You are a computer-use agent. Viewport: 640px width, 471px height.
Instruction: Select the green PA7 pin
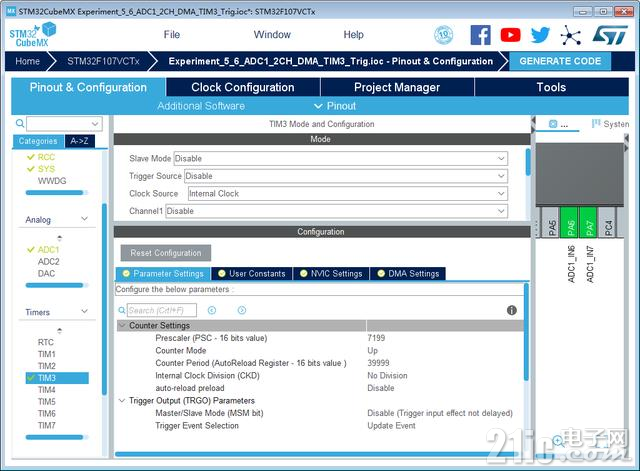(589, 222)
